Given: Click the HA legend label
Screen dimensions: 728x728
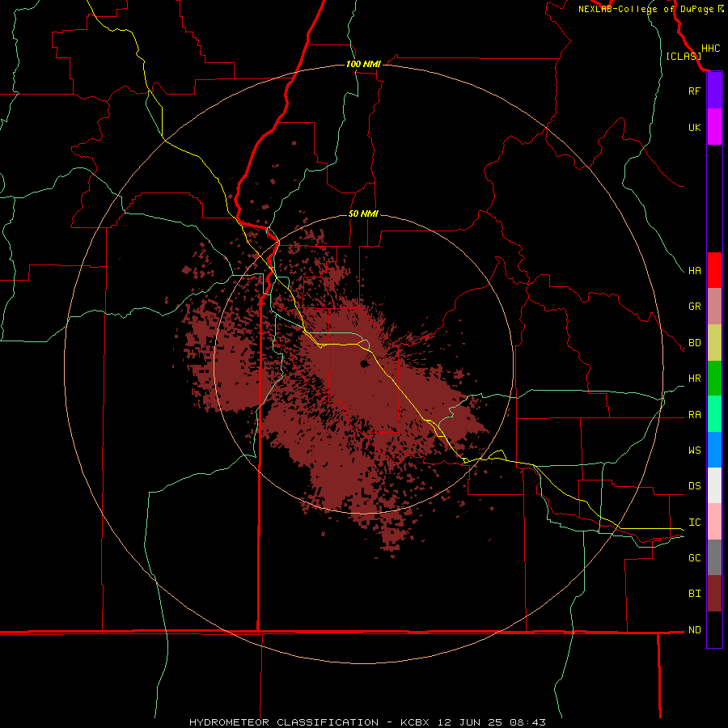Looking at the screenshot, I should click(694, 271).
